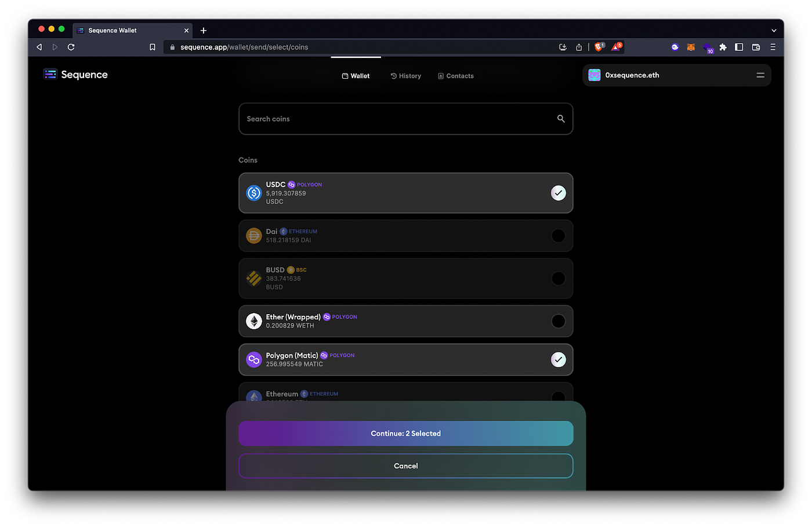Click the round purple extension icon

click(675, 48)
